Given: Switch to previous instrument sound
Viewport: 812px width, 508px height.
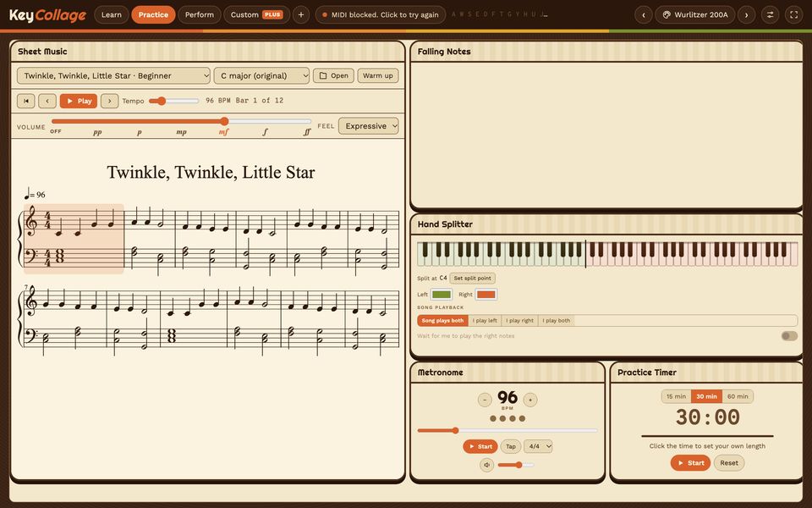Looking at the screenshot, I should click(643, 15).
